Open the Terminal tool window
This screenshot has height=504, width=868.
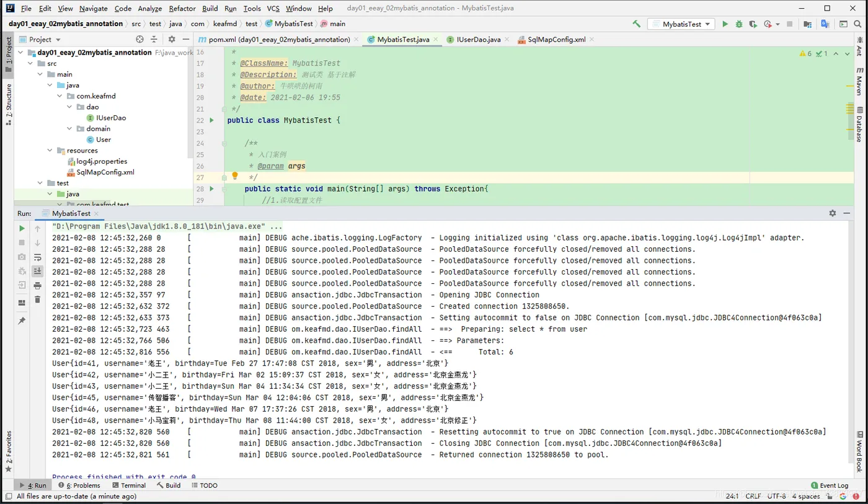pyautogui.click(x=128, y=485)
